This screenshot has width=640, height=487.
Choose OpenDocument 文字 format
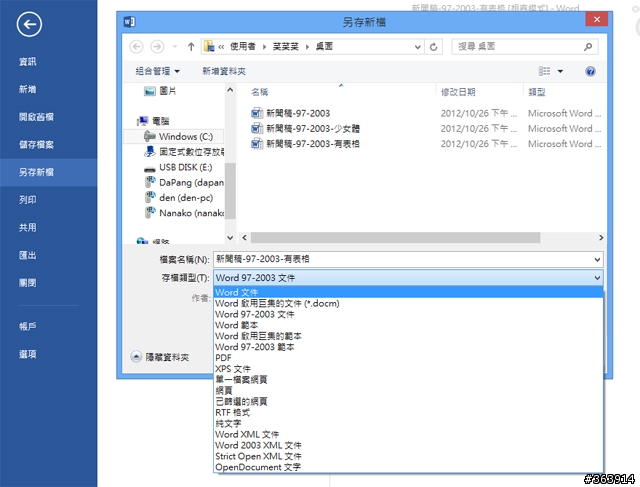point(408,467)
